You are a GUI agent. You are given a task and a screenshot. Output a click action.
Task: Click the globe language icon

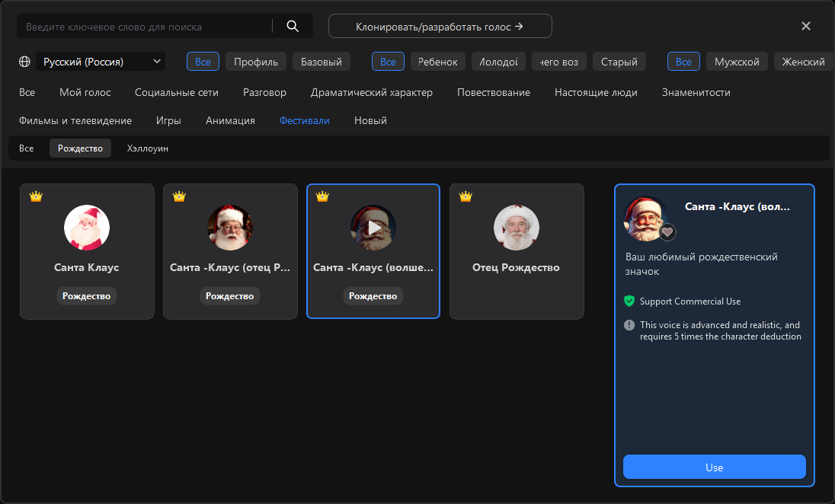coord(25,62)
